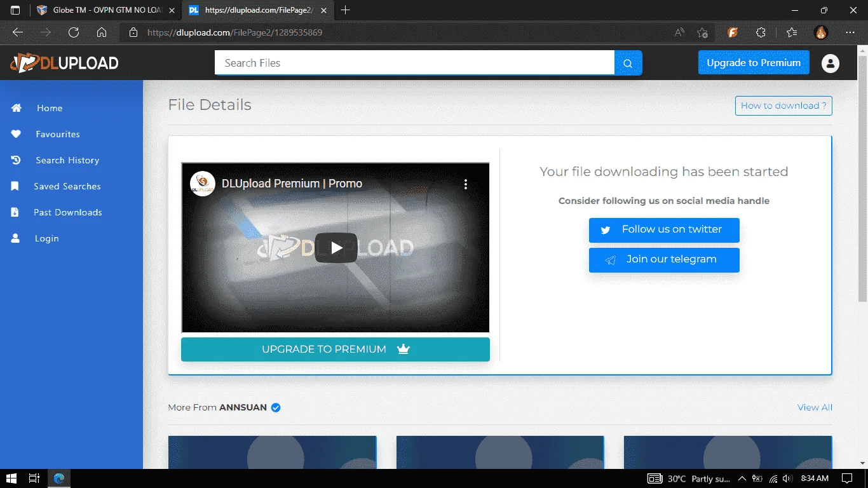
Task: Click the browser home icon
Action: pos(102,32)
